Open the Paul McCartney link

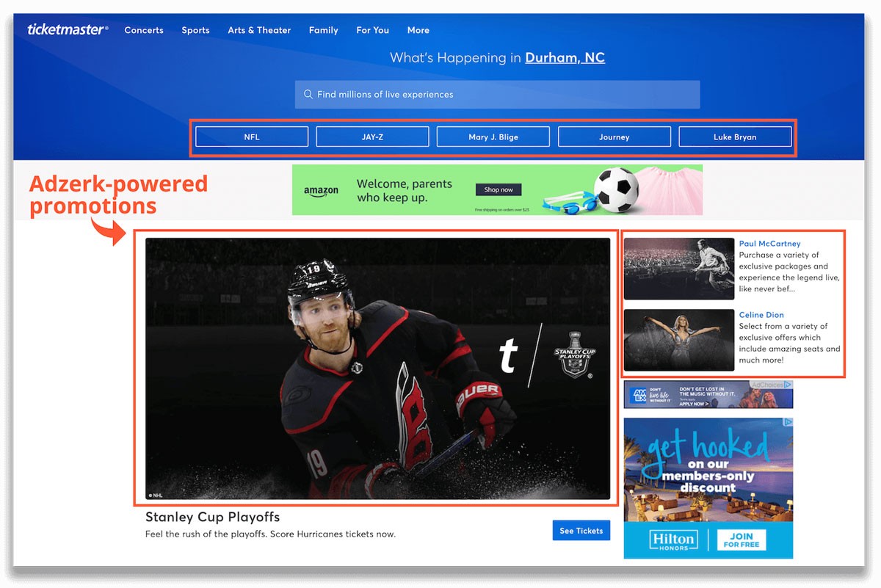click(770, 244)
